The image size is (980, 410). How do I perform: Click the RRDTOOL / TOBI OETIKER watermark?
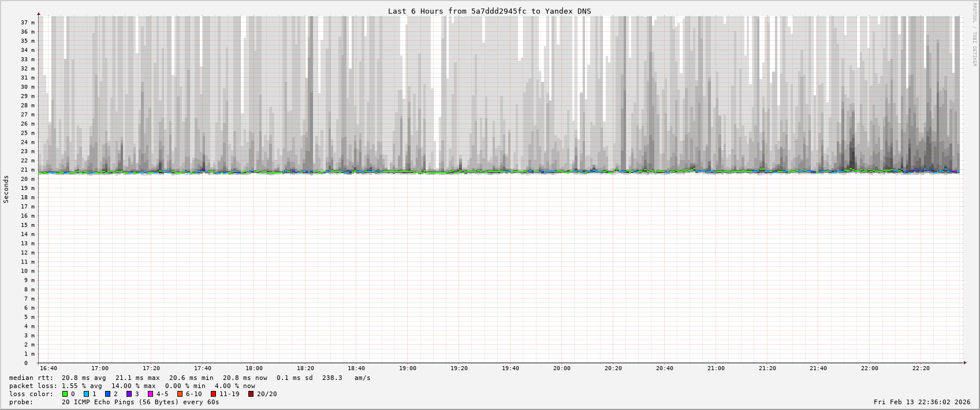coord(974,35)
